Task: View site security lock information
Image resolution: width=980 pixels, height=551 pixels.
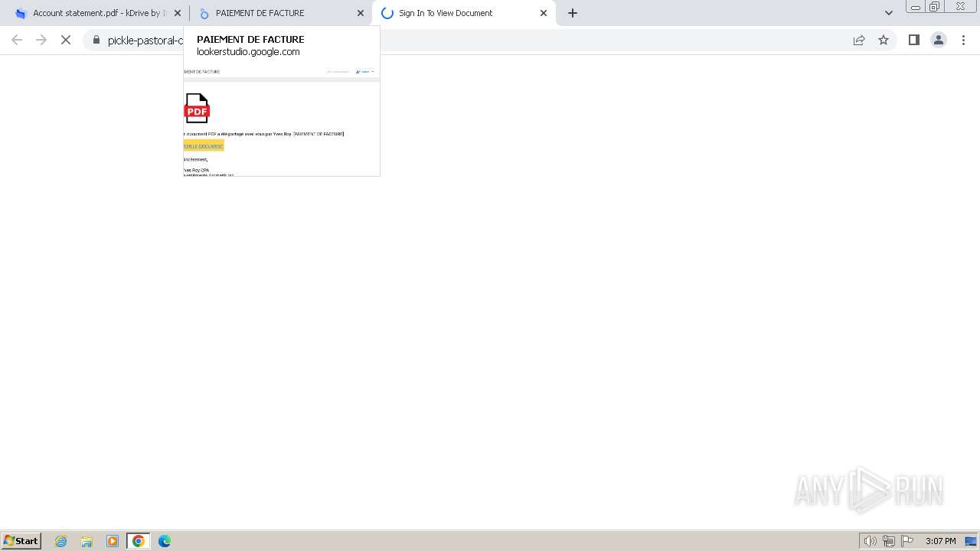Action: pos(96,40)
